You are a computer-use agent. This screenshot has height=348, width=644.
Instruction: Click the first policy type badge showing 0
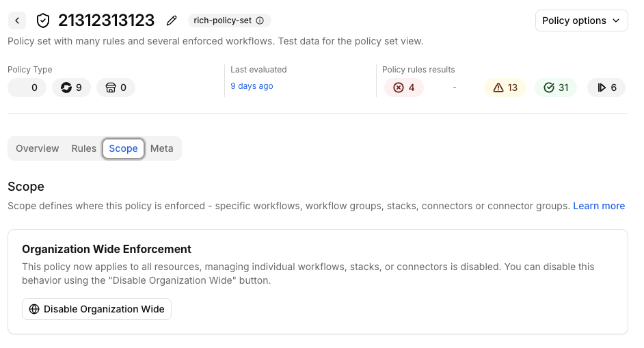[27, 88]
